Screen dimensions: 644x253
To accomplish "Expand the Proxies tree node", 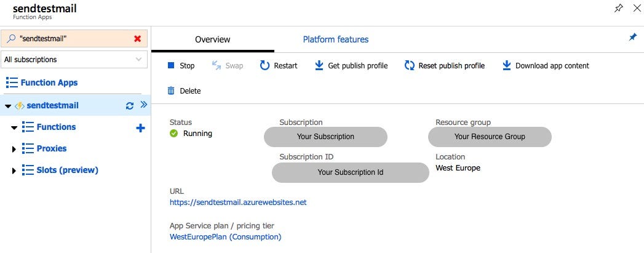I will (14, 149).
